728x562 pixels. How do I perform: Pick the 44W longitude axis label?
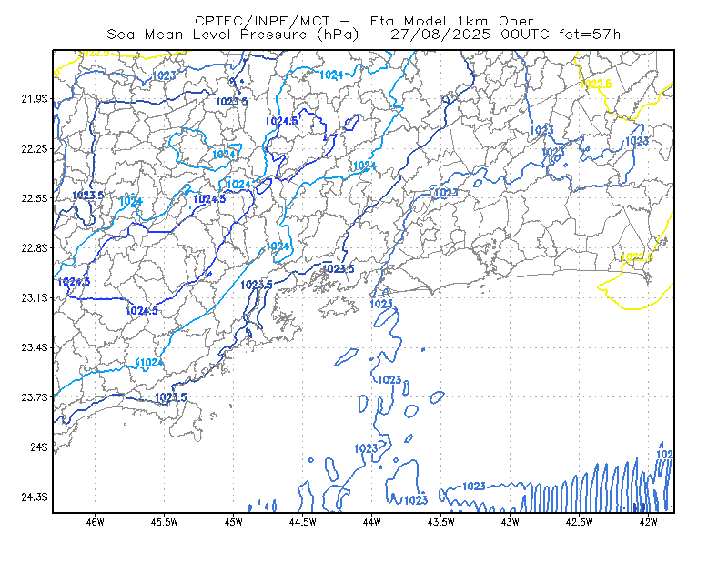(372, 522)
